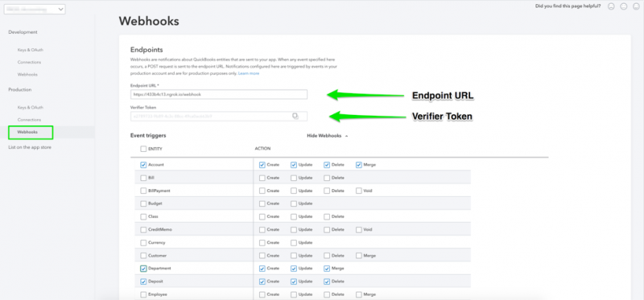The image size is (644, 300).
Task: Enable Delete for the Class row
Action: (327, 216)
